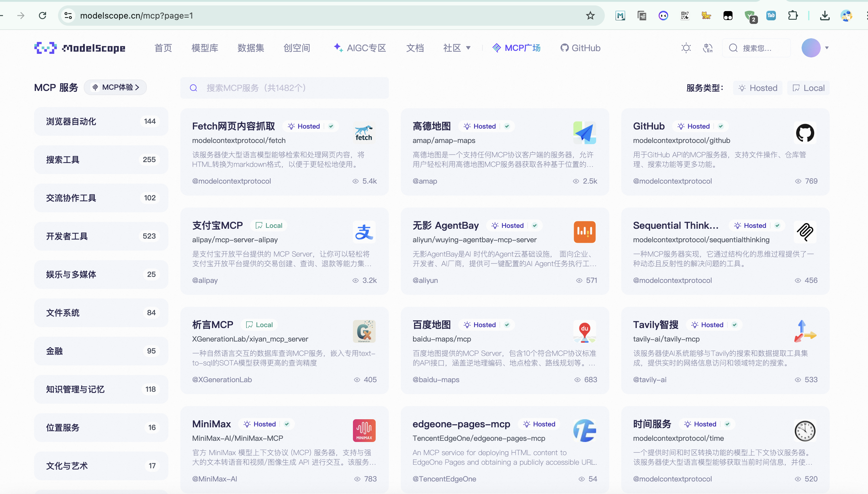Click the language translation icon
The width and height of the screenshot is (868, 494).
(x=707, y=48)
